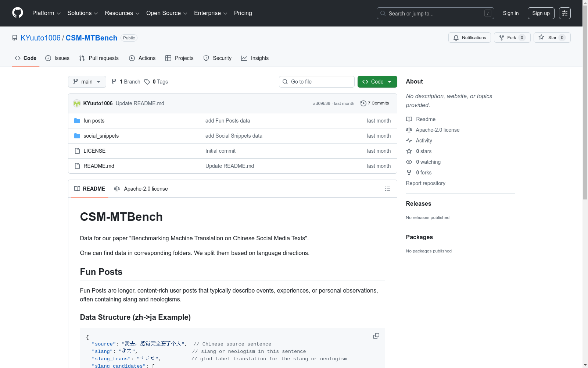
Task: Click the book icon beside Readme link
Action: coord(409,119)
